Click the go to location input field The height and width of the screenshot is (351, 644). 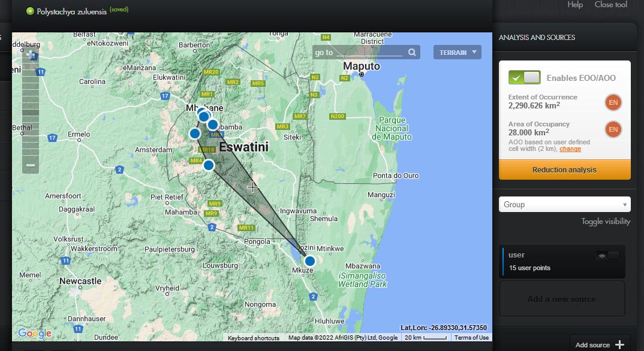pyautogui.click(x=368, y=53)
